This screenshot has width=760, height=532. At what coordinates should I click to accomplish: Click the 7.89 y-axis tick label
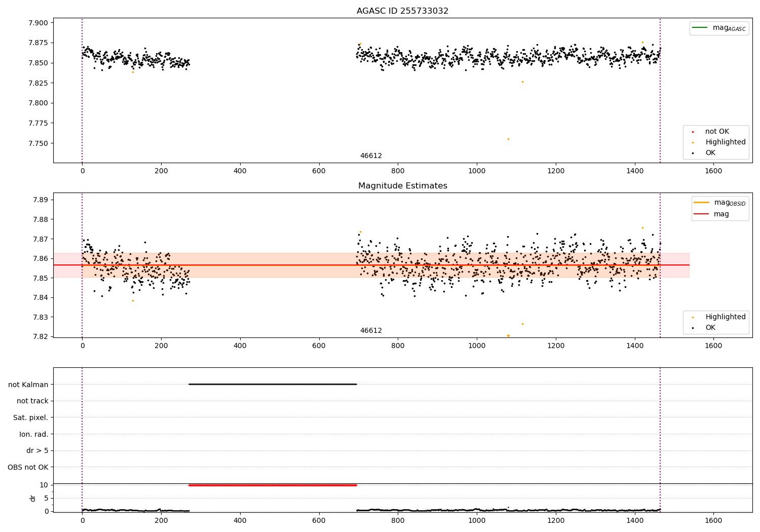click(x=40, y=200)
